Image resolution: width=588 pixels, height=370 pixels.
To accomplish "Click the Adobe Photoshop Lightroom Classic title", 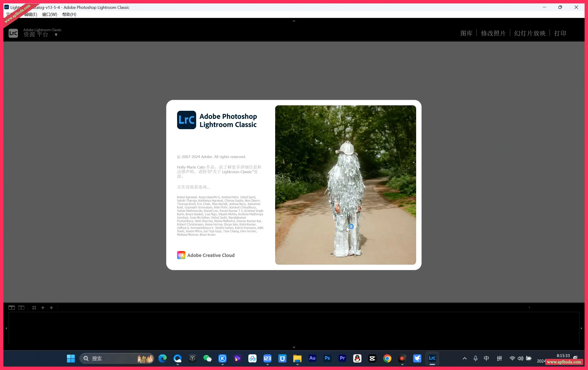I will click(x=228, y=120).
